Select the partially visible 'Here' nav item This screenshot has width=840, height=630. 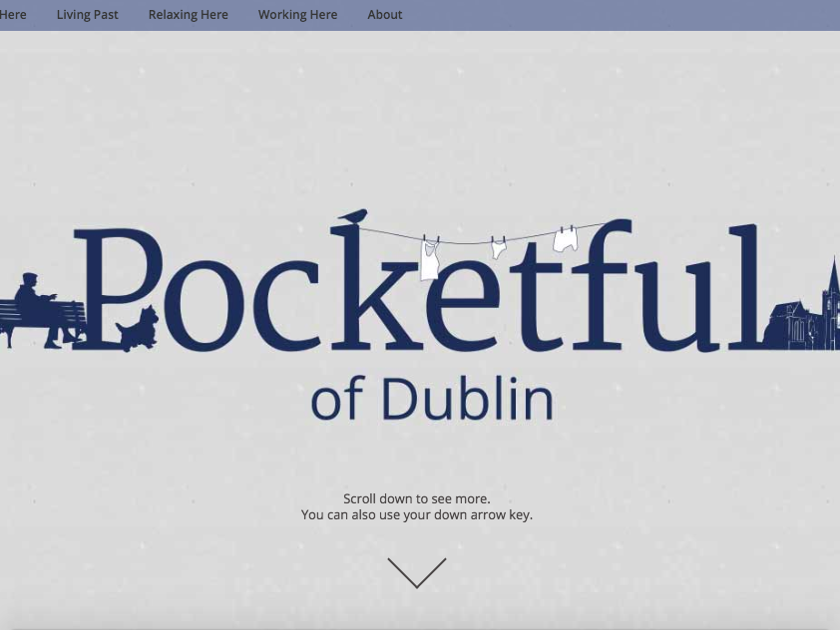coord(13,14)
